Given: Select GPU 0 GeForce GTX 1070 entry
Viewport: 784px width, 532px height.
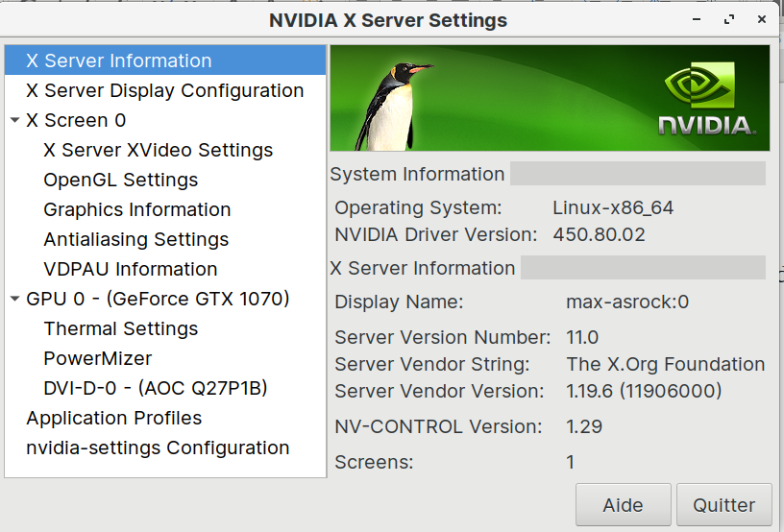Looking at the screenshot, I should [158, 299].
